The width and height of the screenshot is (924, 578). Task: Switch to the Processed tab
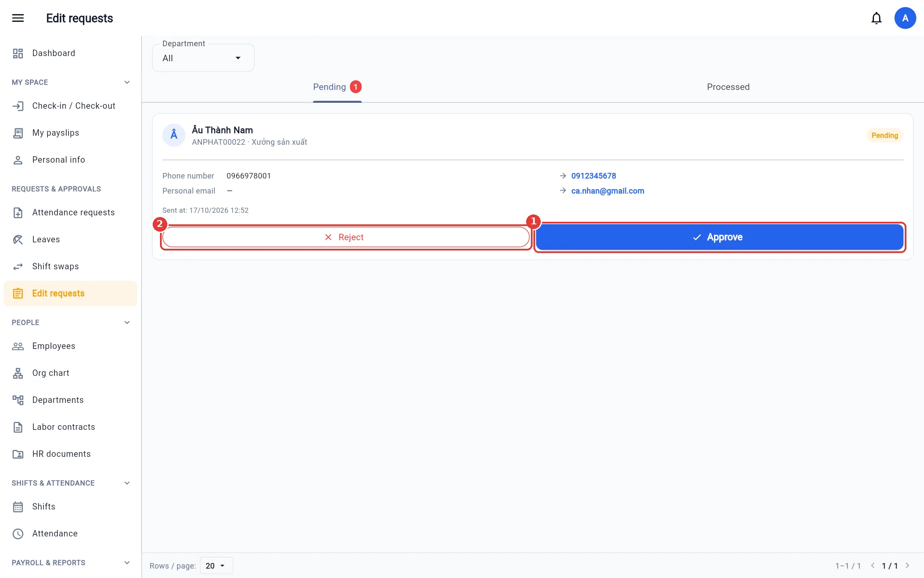[728, 87]
